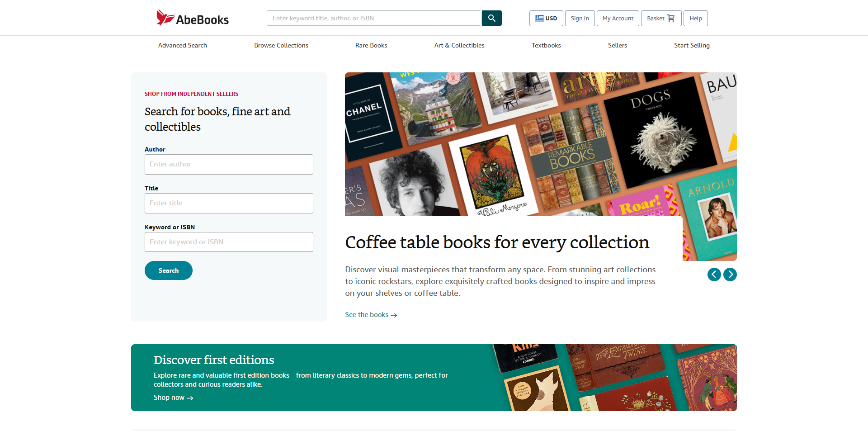Open the Rare Books section
868x431 pixels.
tap(371, 45)
